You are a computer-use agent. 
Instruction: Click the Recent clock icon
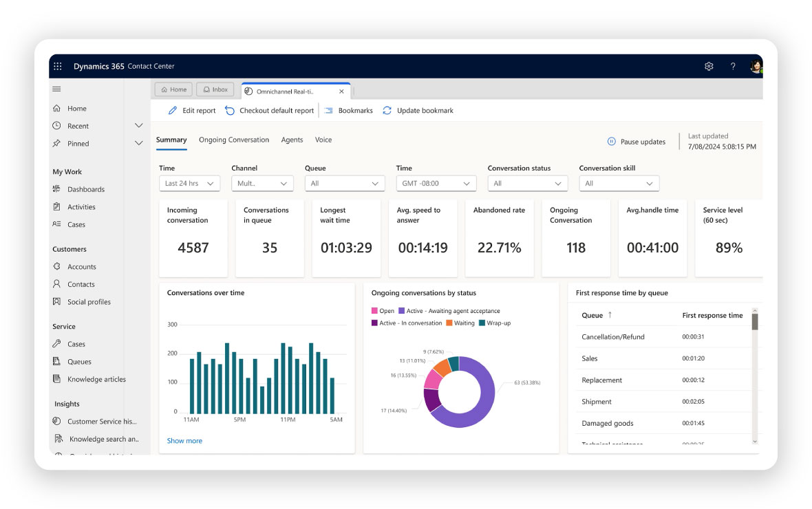point(56,126)
